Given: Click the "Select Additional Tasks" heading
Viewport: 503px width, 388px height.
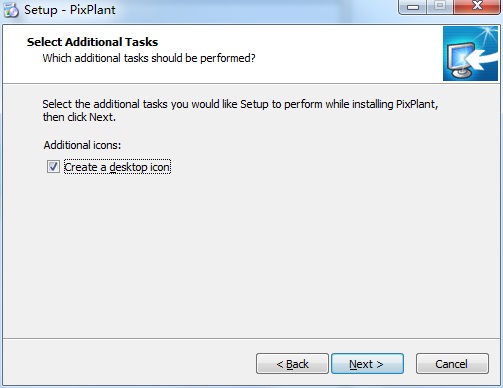Looking at the screenshot, I should (92, 42).
